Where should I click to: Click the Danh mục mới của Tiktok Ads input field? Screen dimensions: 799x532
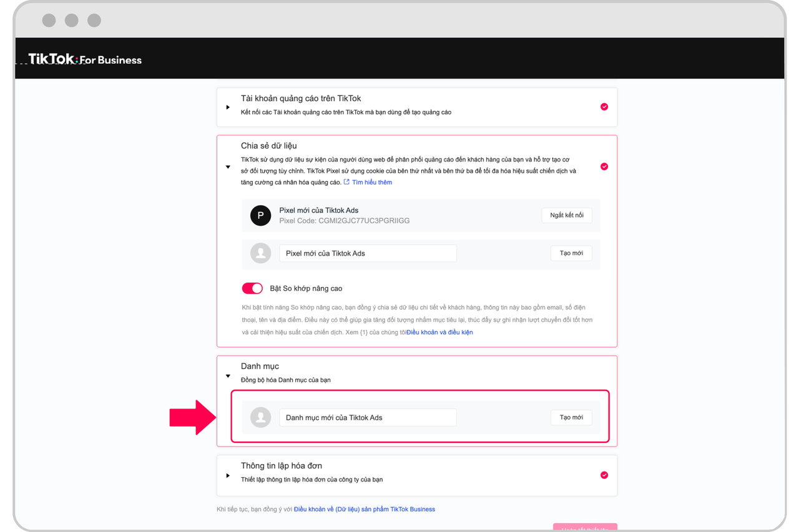click(x=367, y=417)
